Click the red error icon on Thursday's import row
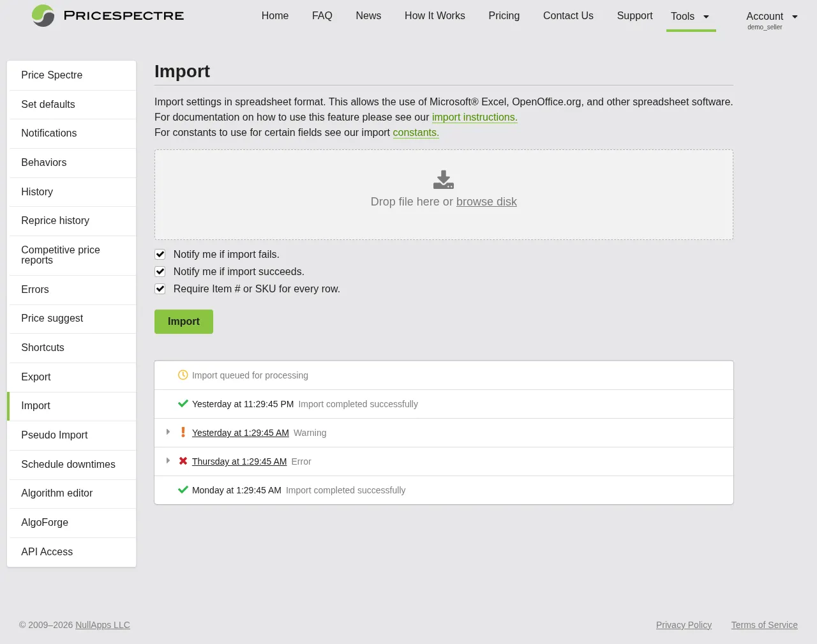 [183, 461]
